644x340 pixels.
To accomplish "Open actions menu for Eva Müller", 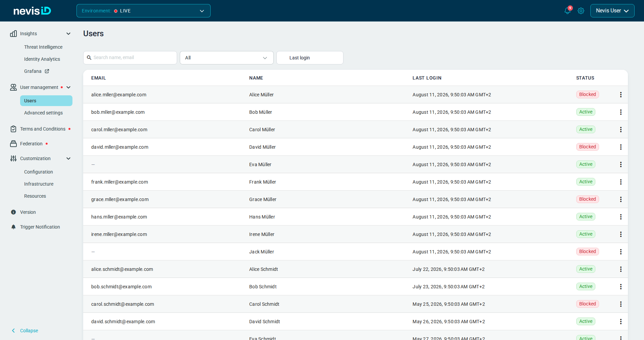I will (621, 164).
